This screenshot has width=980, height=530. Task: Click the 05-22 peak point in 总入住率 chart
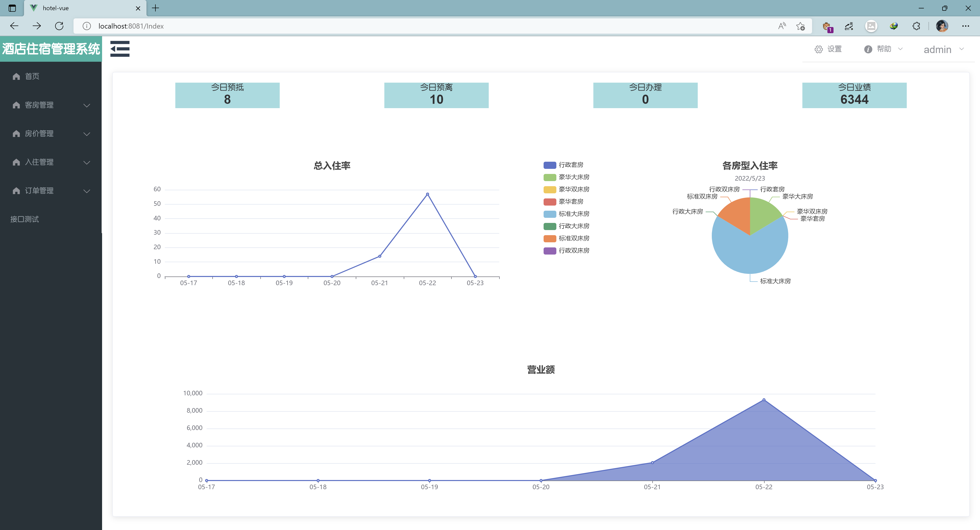click(x=427, y=194)
